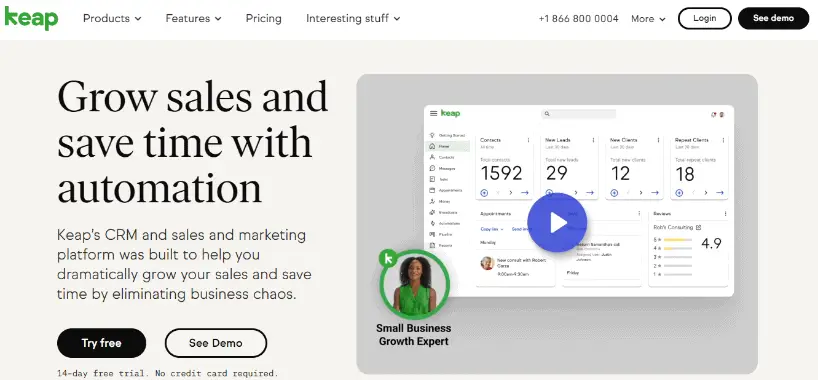
Task: Click the Keap logo in header
Action: 31,18
